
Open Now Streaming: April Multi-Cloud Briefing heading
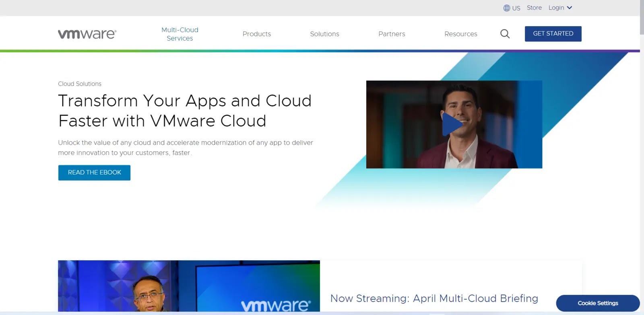434,299
